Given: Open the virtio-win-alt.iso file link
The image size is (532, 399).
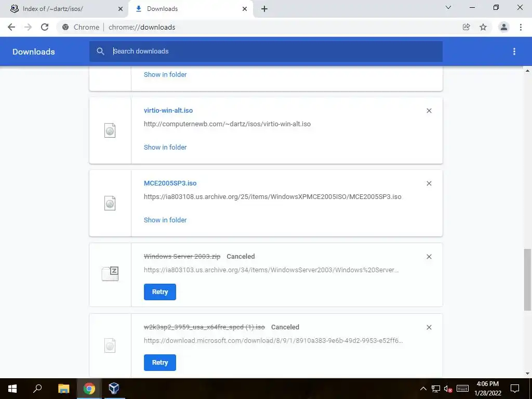Looking at the screenshot, I should tap(168, 110).
